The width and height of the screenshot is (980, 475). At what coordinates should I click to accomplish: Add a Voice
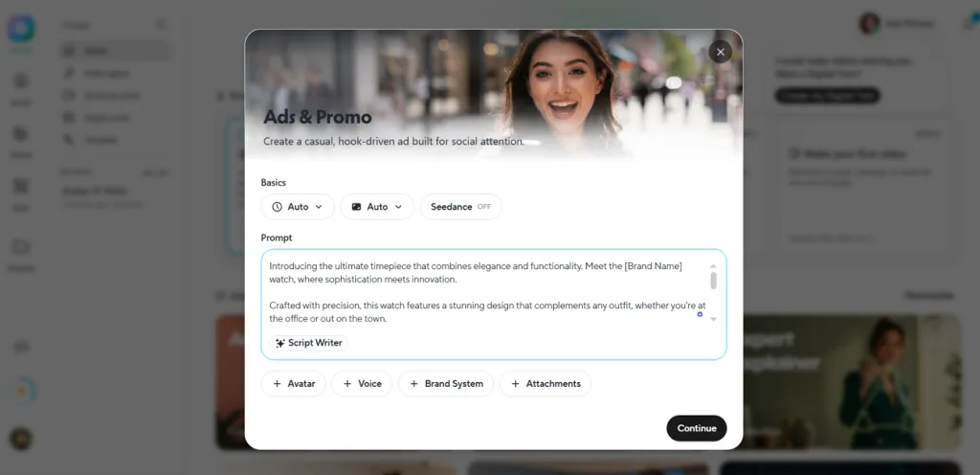[x=362, y=384]
